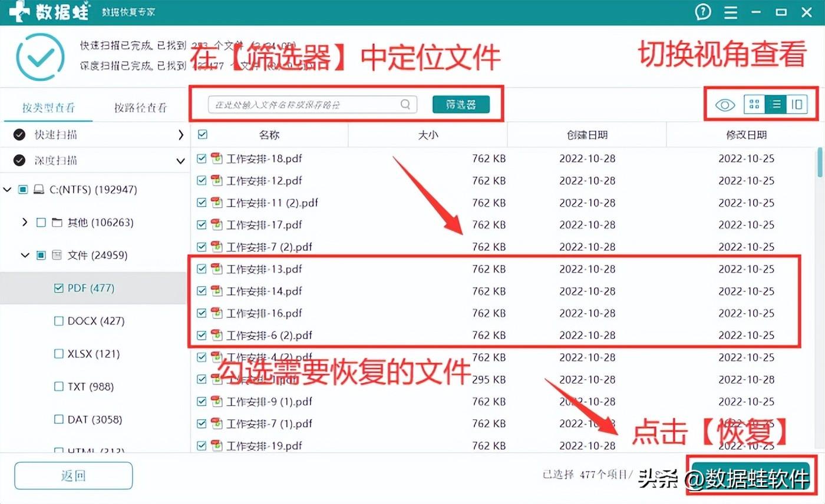Check the DOCX (427) checkbox
The width and height of the screenshot is (825, 504).
click(x=58, y=321)
